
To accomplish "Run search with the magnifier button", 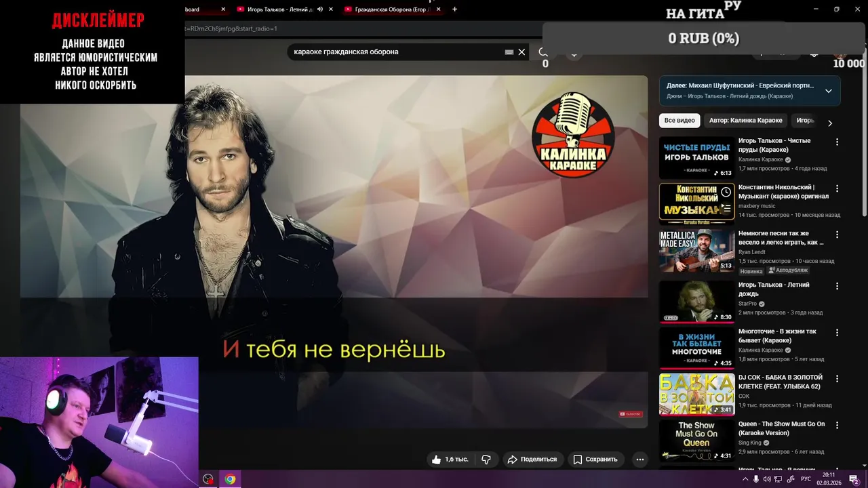I will (543, 52).
